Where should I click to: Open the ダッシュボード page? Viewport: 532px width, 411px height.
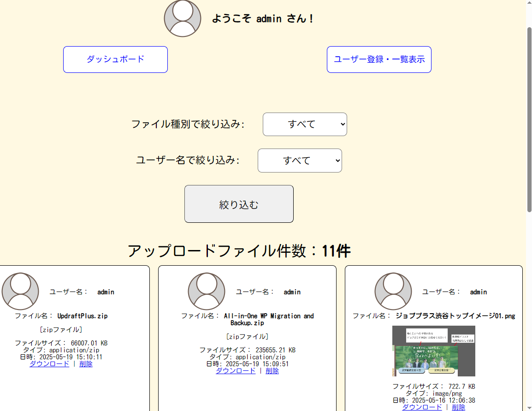(115, 60)
